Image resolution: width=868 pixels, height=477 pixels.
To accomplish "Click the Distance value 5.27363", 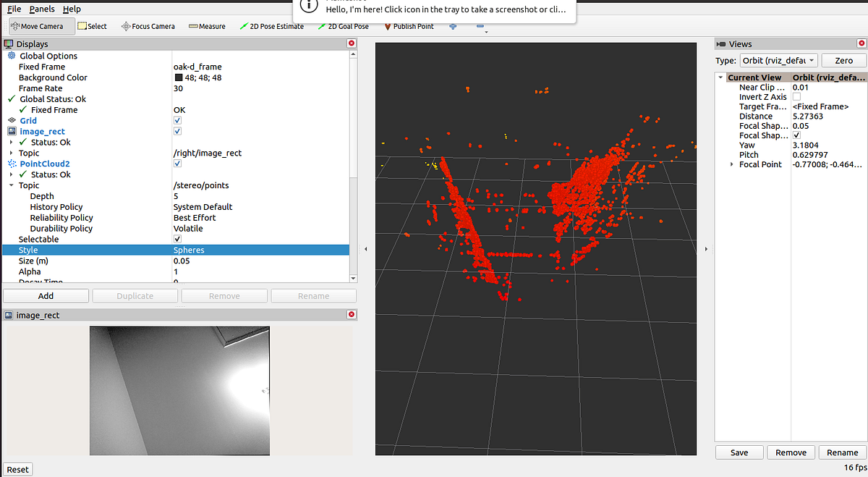I will (x=808, y=116).
